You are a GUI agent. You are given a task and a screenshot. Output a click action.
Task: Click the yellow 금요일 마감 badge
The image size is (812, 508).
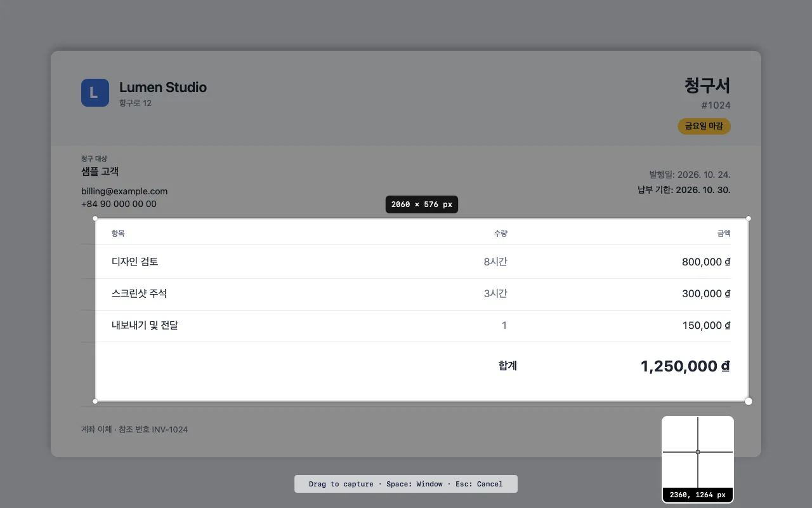[704, 126]
